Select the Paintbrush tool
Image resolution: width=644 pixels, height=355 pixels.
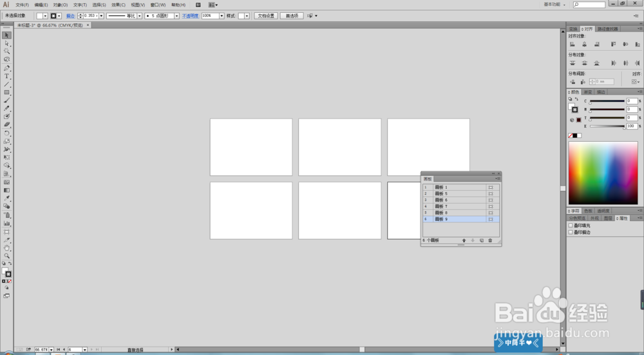(6, 101)
